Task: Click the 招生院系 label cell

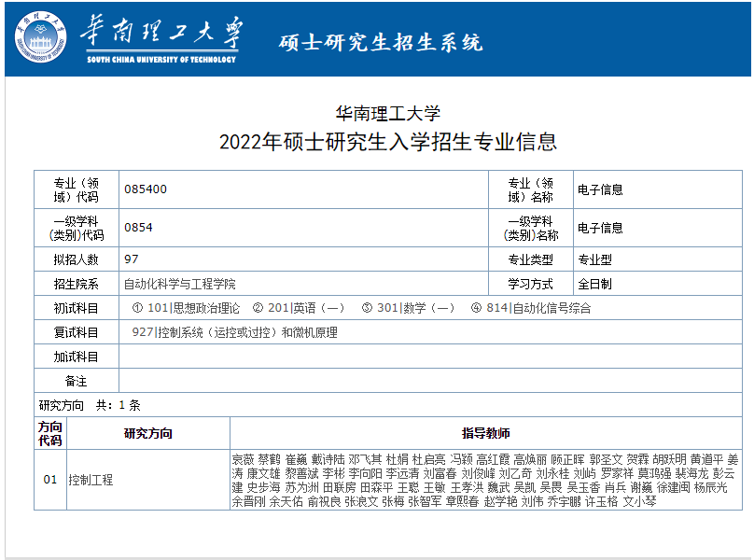Action: click(77, 284)
